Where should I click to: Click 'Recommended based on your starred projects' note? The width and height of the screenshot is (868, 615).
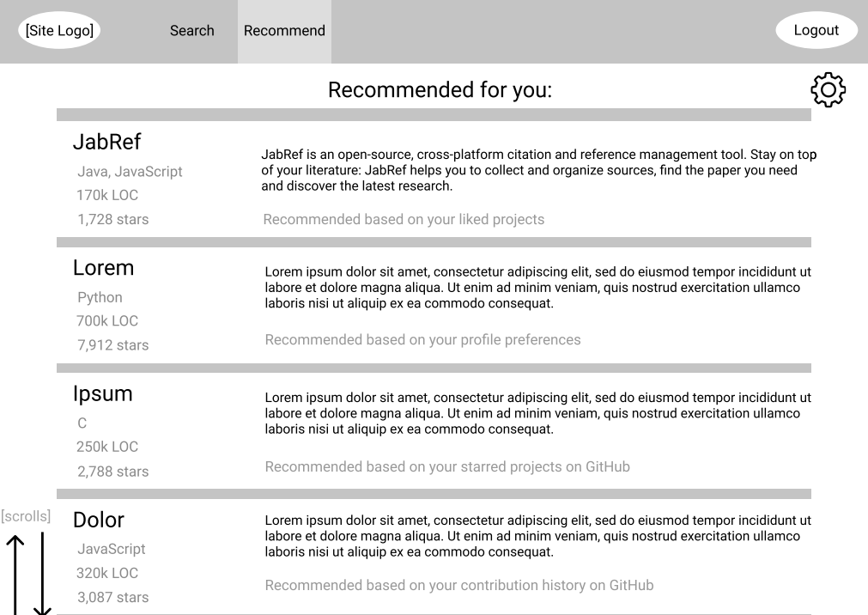[447, 467]
